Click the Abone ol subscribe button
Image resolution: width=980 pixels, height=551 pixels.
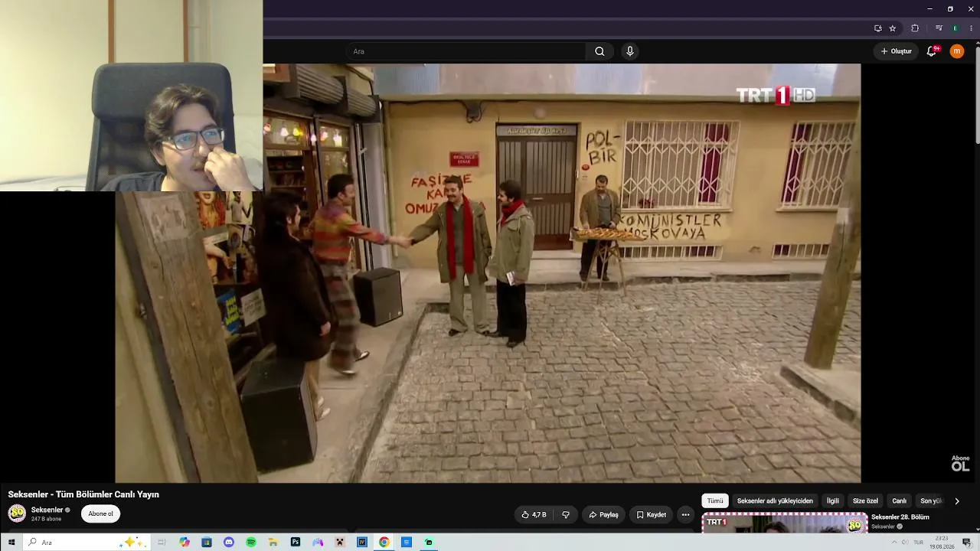(x=100, y=514)
